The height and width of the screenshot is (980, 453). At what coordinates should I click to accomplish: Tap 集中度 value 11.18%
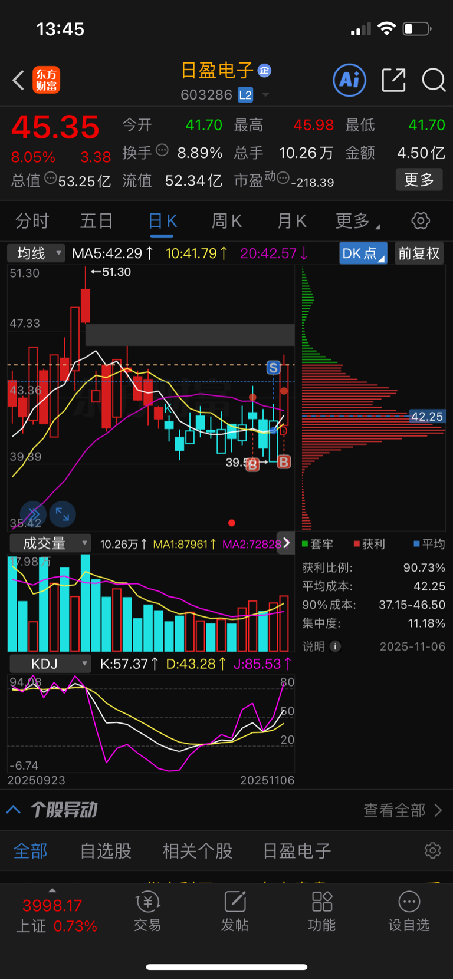point(426,623)
